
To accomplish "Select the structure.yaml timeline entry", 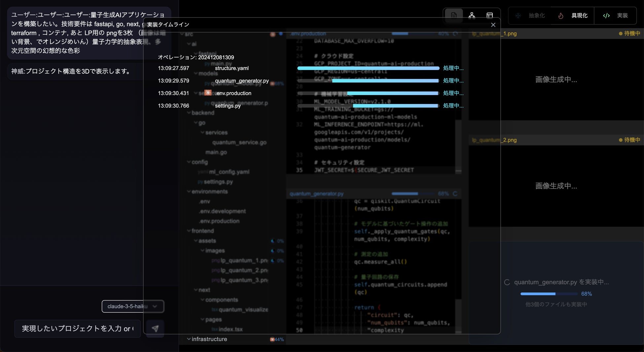I will [x=232, y=68].
